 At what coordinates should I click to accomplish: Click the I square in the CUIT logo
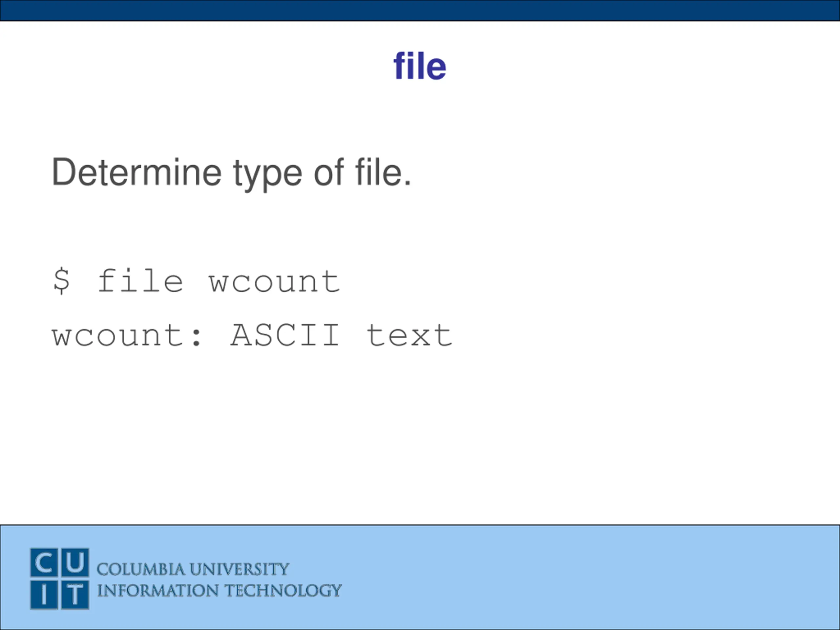44,595
